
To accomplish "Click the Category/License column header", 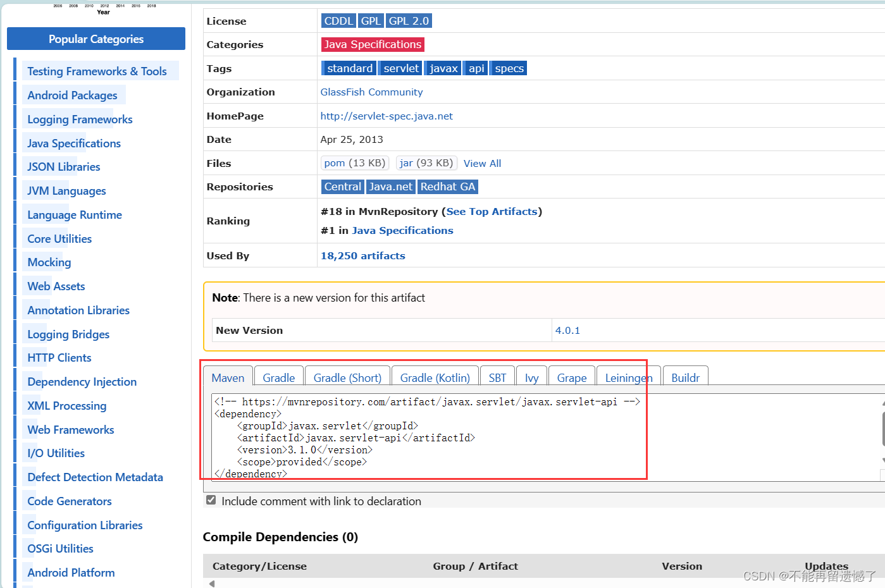I will [x=259, y=566].
